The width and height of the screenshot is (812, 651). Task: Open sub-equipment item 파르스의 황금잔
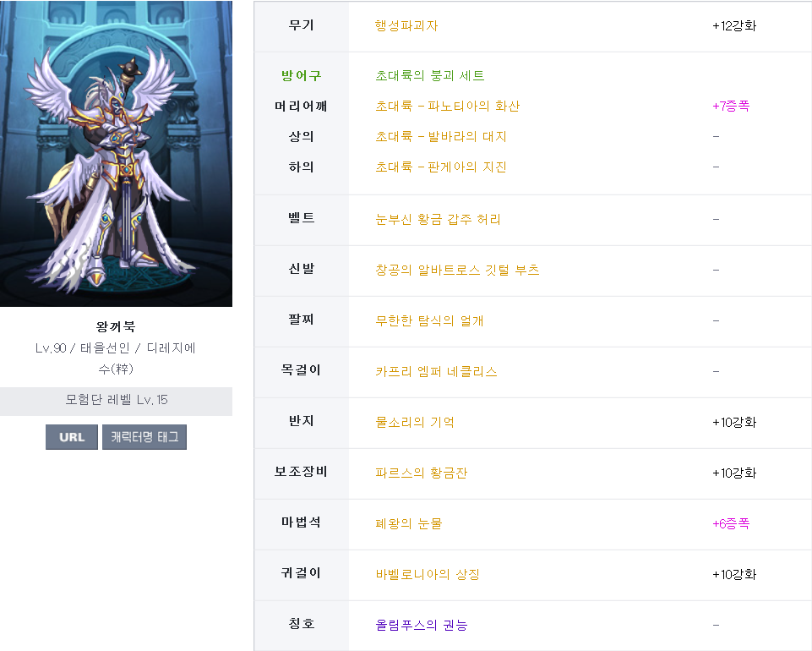[x=421, y=473]
